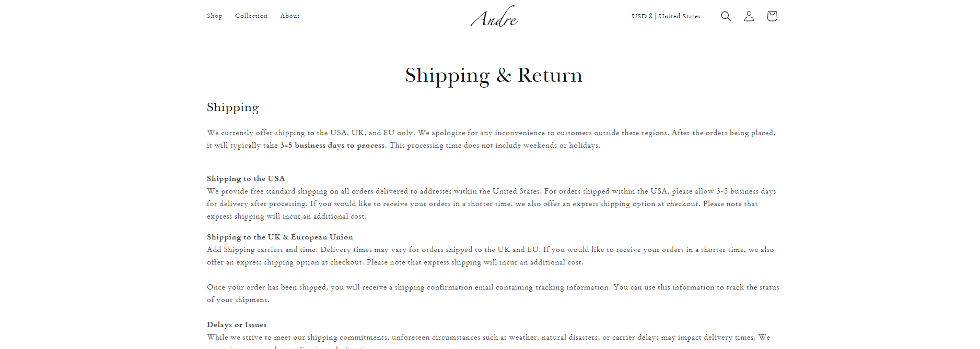
Task: View the shopping cart icon
Action: 772,16
